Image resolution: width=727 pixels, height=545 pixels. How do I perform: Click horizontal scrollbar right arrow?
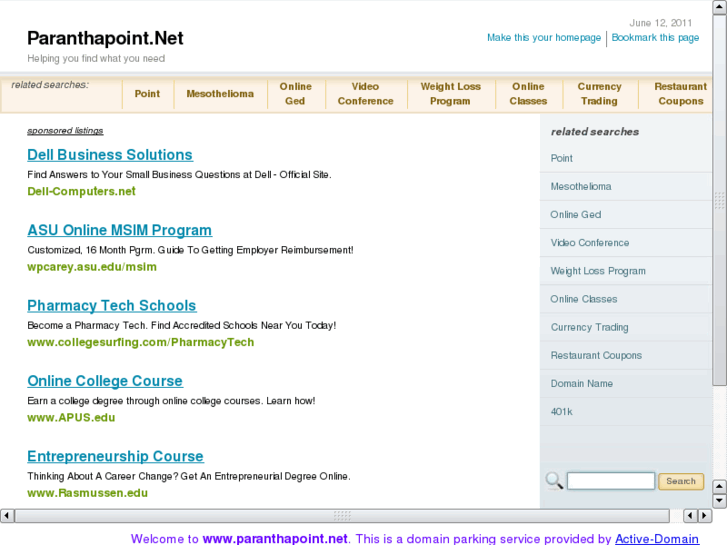[705, 515]
